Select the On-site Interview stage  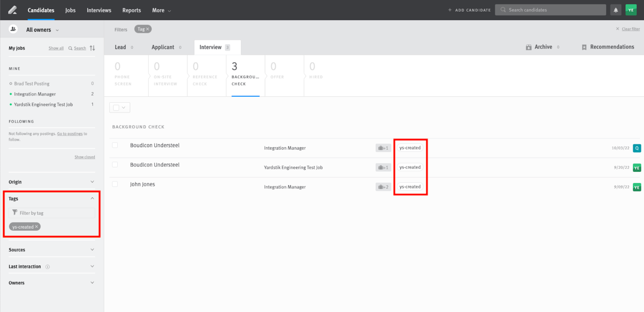168,75
